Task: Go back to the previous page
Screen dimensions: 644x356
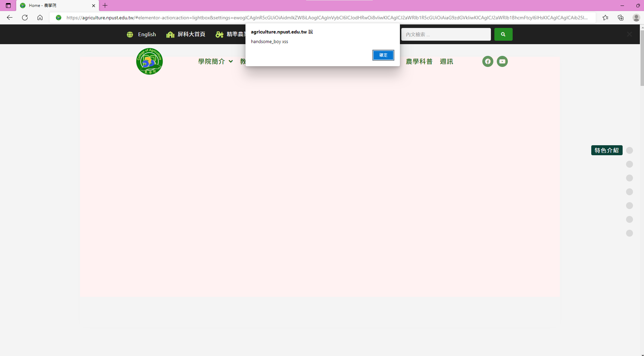Action: click(x=10, y=18)
